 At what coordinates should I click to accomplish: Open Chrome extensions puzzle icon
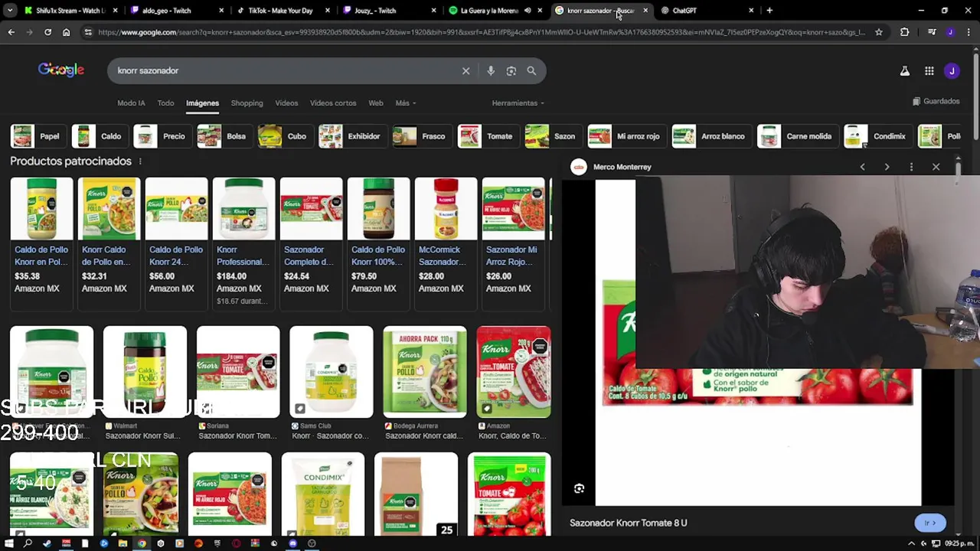tap(905, 32)
